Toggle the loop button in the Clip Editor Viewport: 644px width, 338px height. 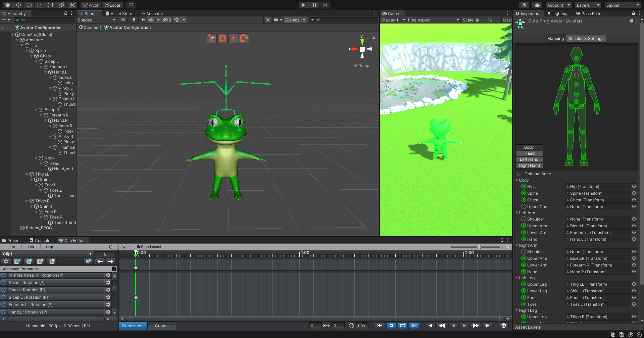[403, 326]
